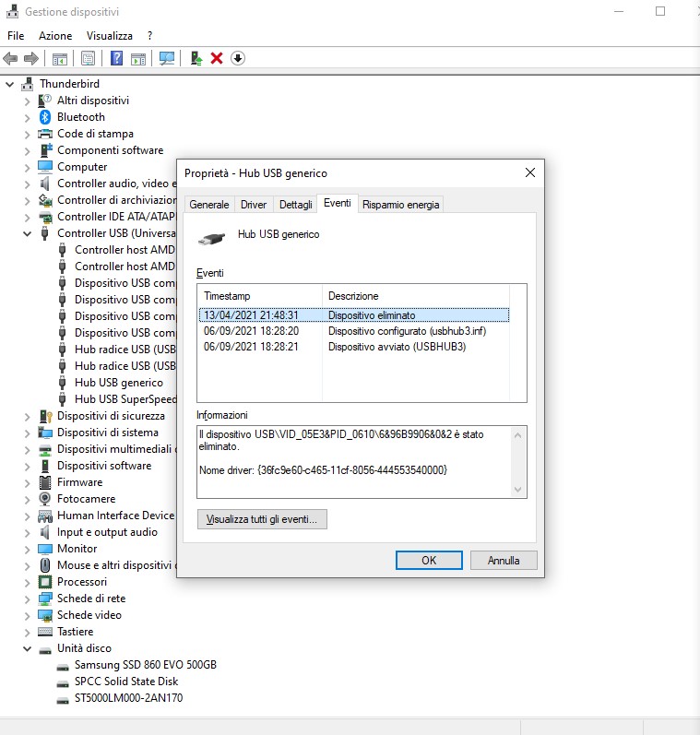
Task: Click the Properties toolbar icon
Action: pyautogui.click(x=89, y=58)
